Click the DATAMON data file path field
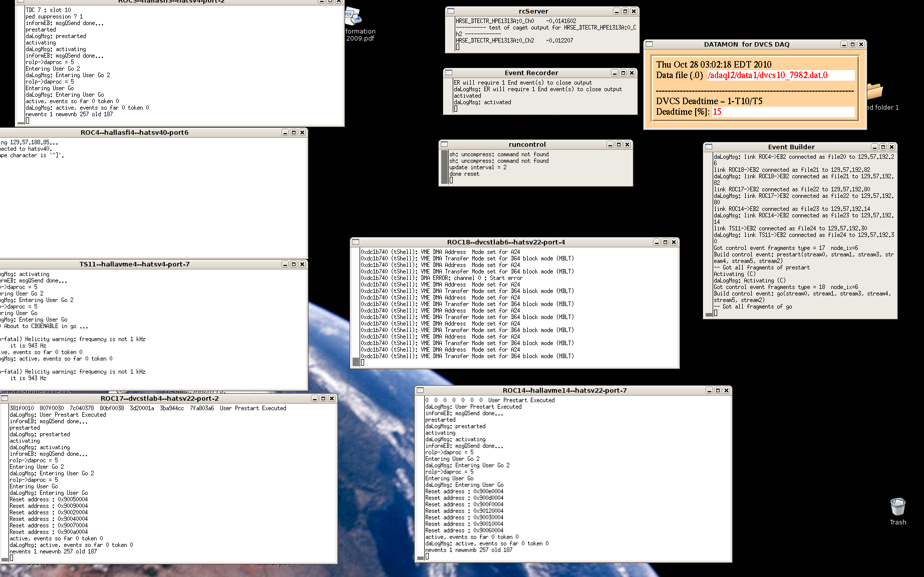The width and height of the screenshot is (924, 577). [x=781, y=75]
